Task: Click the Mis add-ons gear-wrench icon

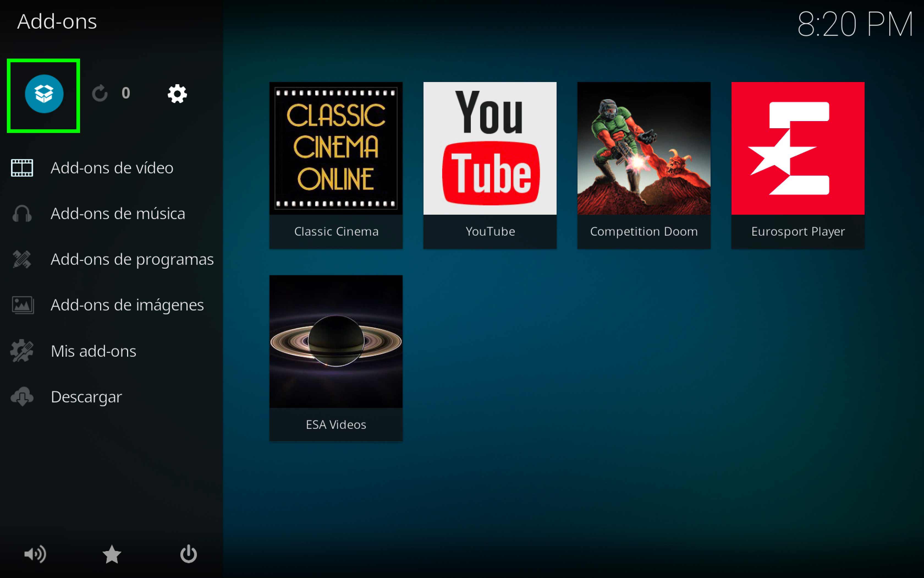Action: pyautogui.click(x=22, y=351)
